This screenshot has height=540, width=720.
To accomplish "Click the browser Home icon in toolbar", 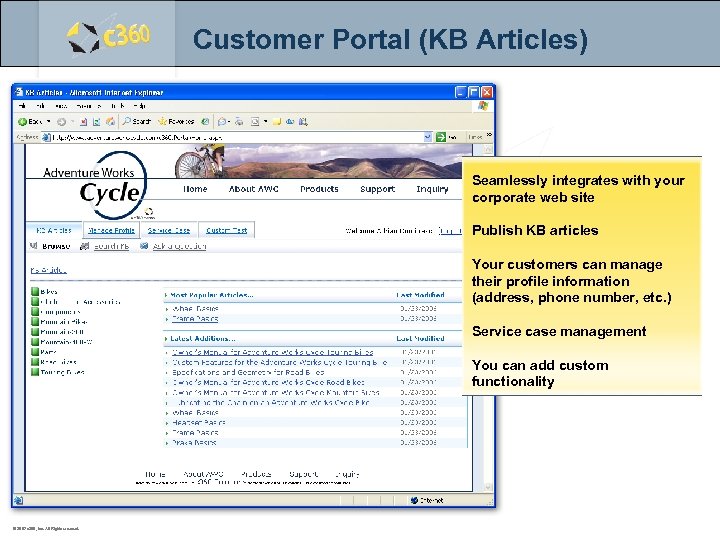I will point(110,122).
